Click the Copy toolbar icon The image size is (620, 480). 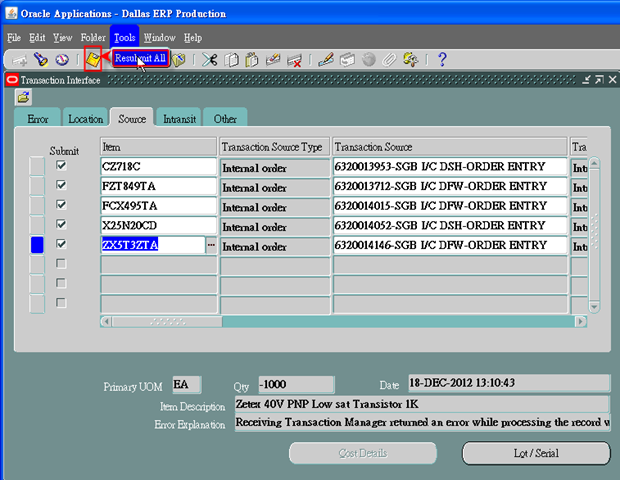click(x=231, y=60)
